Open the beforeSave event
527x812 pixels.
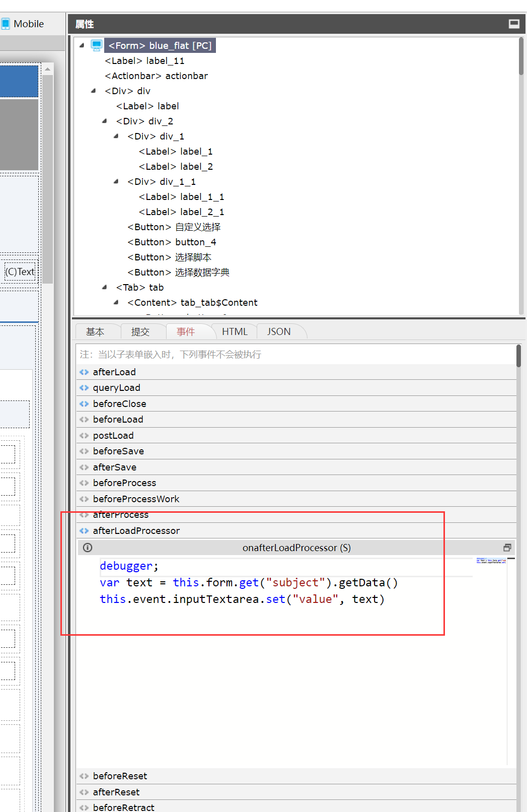pyautogui.click(x=118, y=451)
